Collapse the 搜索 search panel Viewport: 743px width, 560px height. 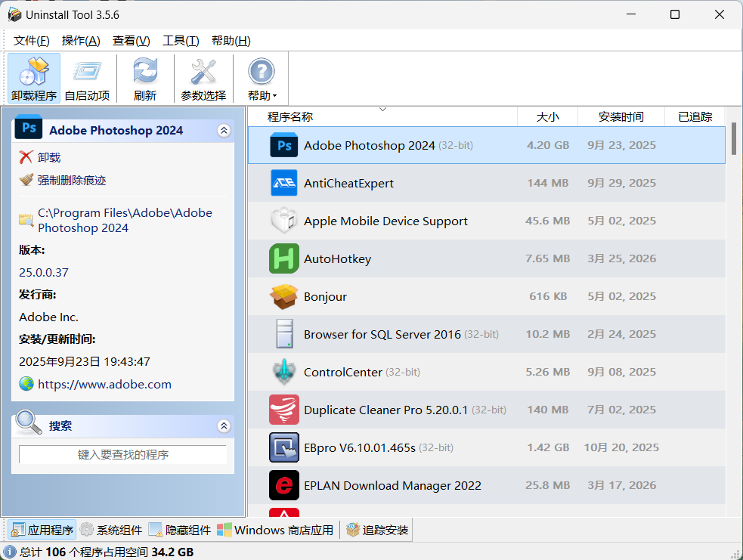point(224,425)
